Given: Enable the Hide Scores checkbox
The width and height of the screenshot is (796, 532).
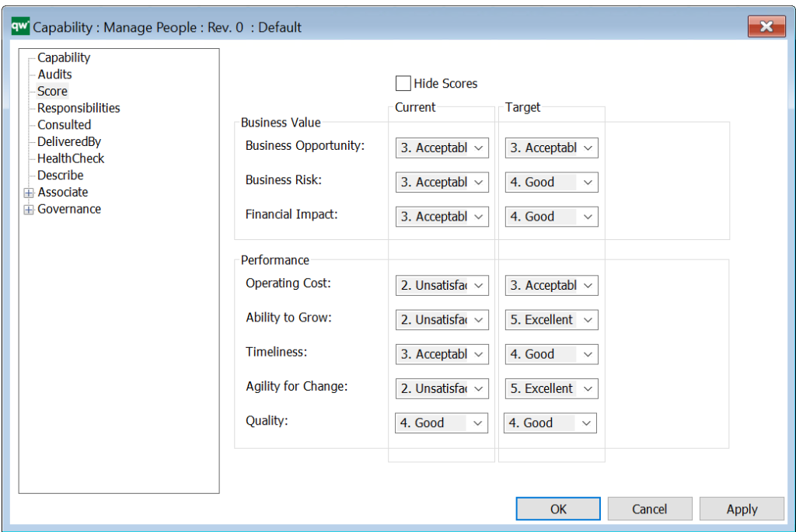Looking at the screenshot, I should pyautogui.click(x=403, y=83).
